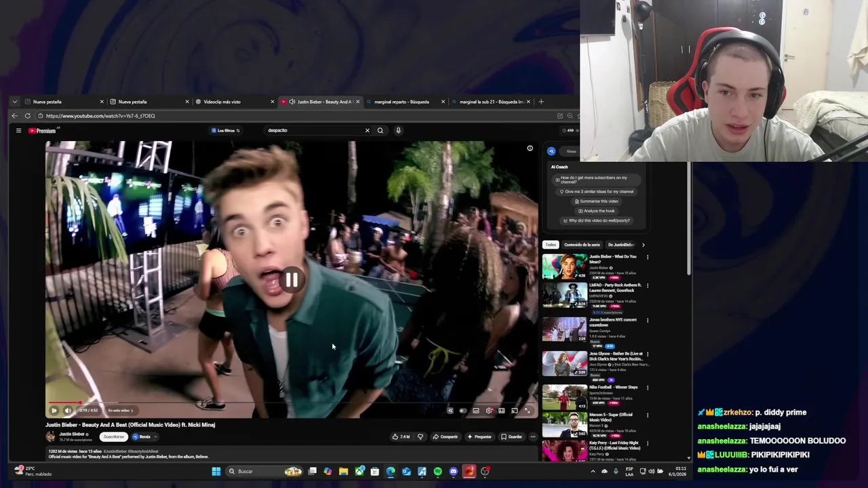The width and height of the screenshot is (868, 488).
Task: Open a new browser tab with plus
Action: [540, 102]
